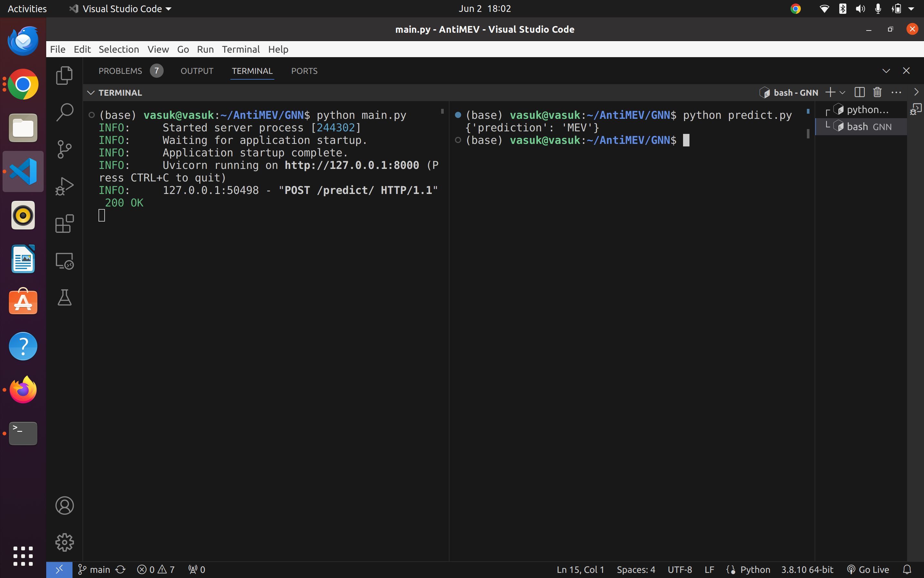Open the Terminal menu
The image size is (924, 578).
click(x=241, y=49)
